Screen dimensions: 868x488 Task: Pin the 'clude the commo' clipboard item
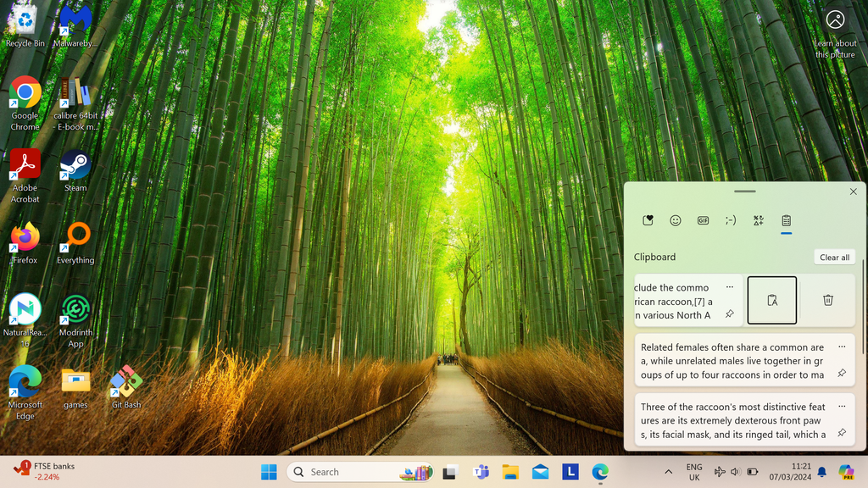click(x=729, y=313)
